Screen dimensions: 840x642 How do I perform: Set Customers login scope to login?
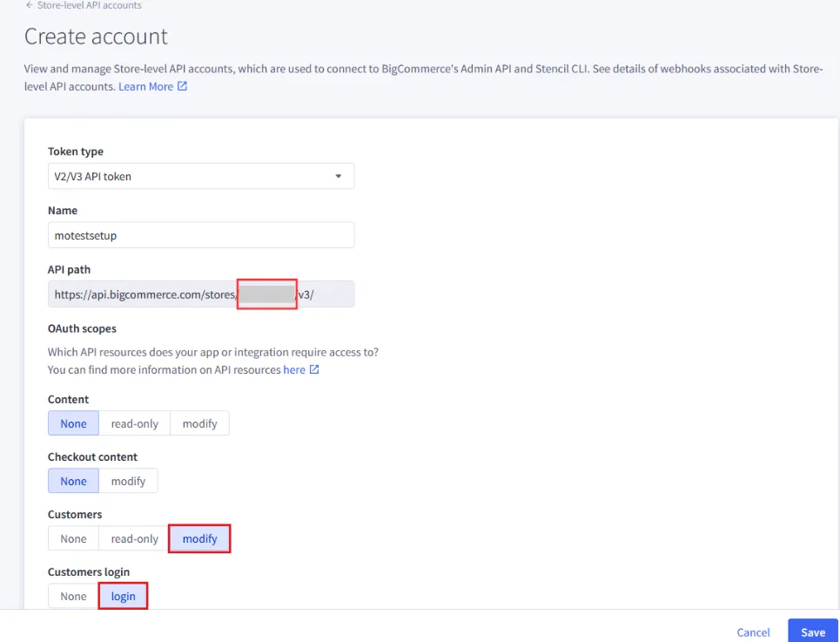coord(124,596)
